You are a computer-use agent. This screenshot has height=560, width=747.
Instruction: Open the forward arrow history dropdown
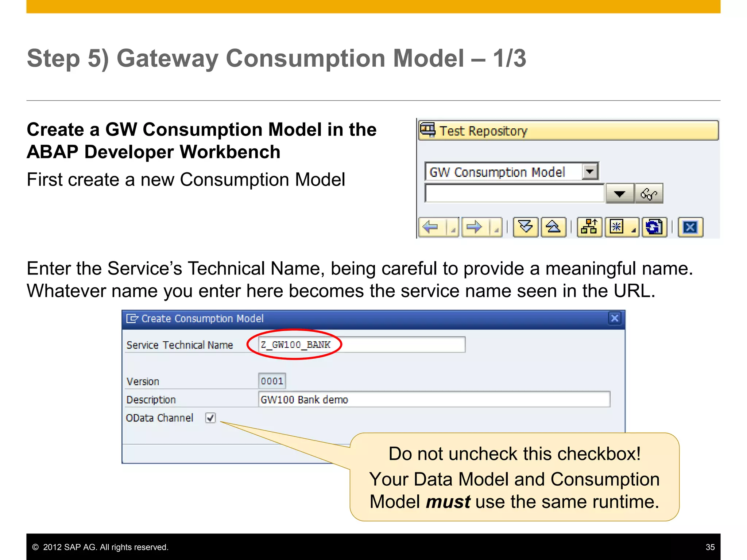click(x=496, y=227)
